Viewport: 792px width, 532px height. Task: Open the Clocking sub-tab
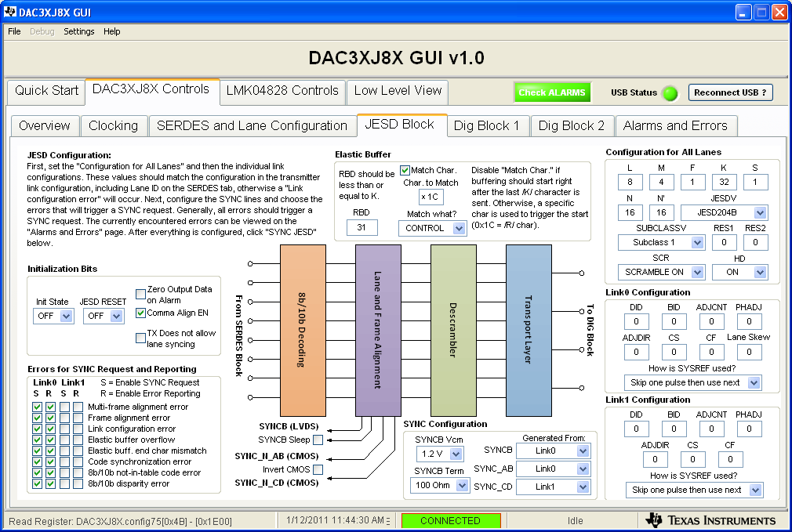click(x=113, y=125)
